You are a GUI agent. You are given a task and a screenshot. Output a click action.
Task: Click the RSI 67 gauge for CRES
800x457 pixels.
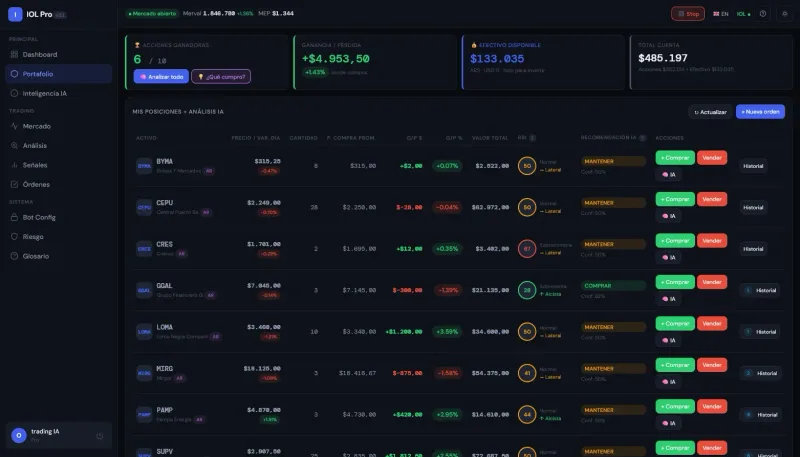coord(527,249)
